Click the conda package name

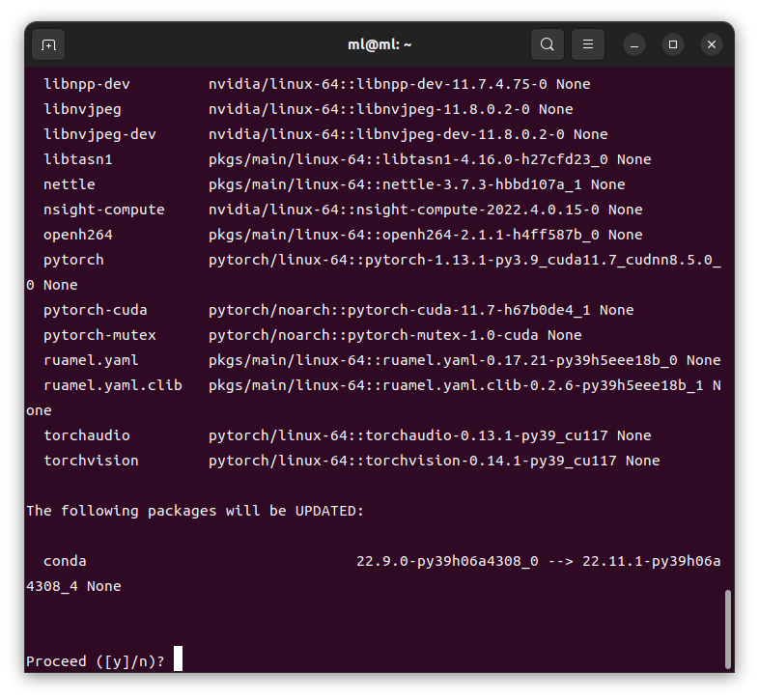pyautogui.click(x=65, y=561)
